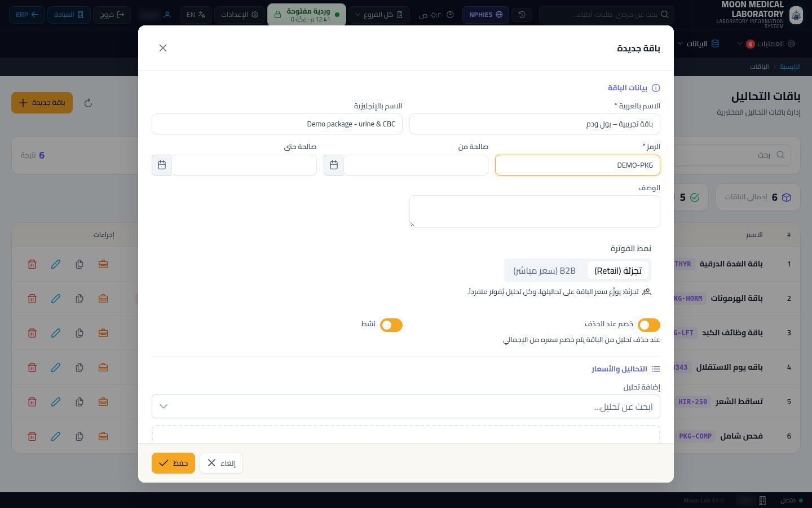This screenshot has width=812, height=508.
Task: Duplicate the فحص شامل package row
Action: [80, 436]
